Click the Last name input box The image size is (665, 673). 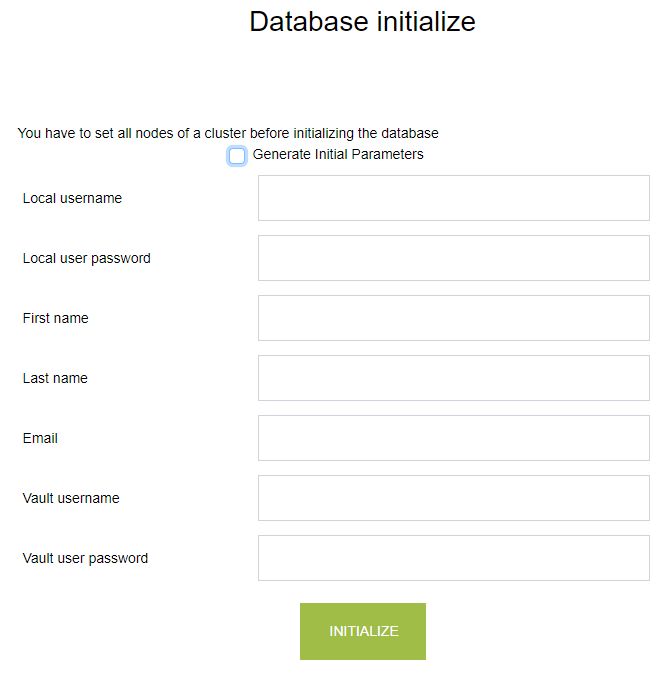(453, 378)
